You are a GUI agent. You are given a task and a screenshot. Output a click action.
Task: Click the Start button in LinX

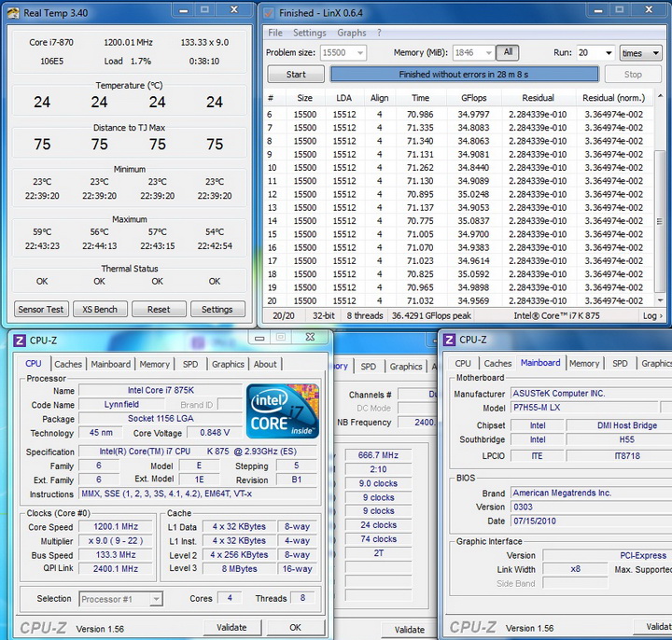coord(296,74)
